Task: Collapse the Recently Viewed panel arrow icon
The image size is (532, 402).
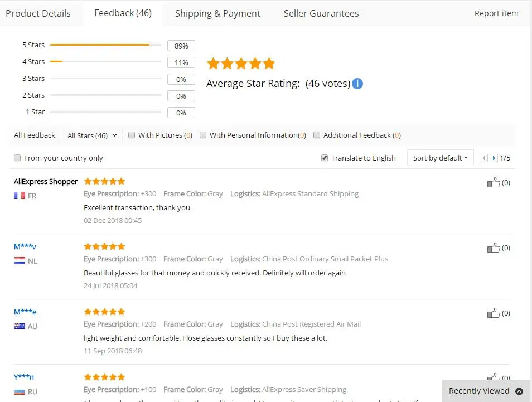Action: click(x=519, y=391)
